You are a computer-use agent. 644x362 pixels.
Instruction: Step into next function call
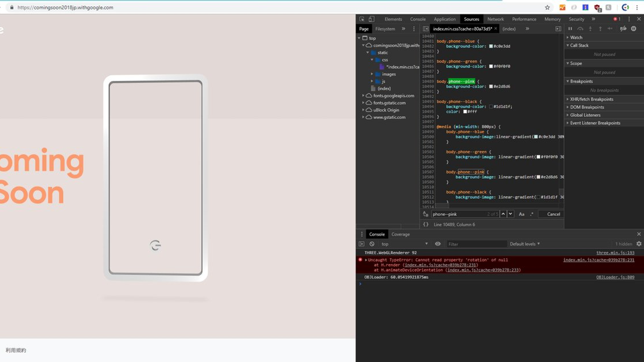pos(590,29)
